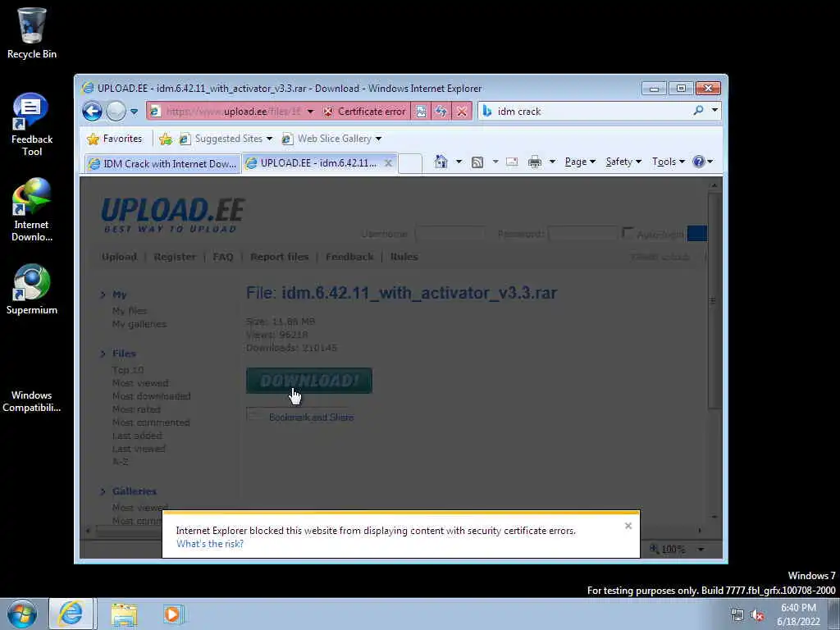Expand the Print dropdown arrow

[x=552, y=162]
